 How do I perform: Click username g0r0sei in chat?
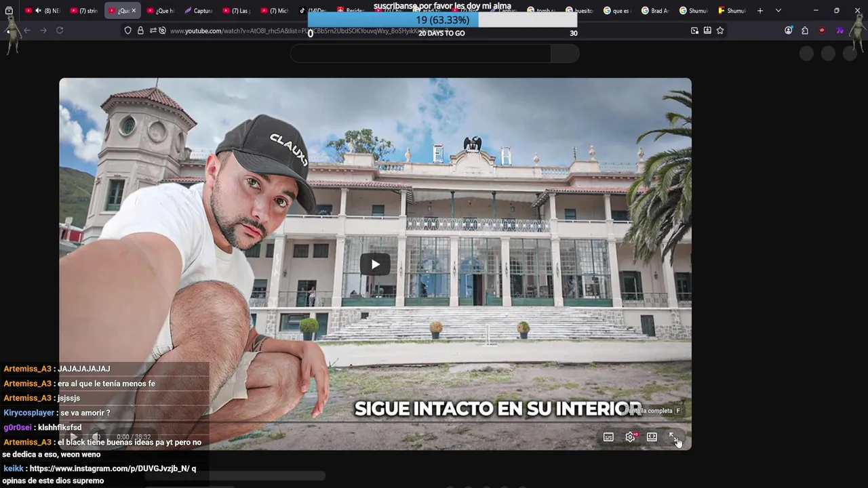18,428
